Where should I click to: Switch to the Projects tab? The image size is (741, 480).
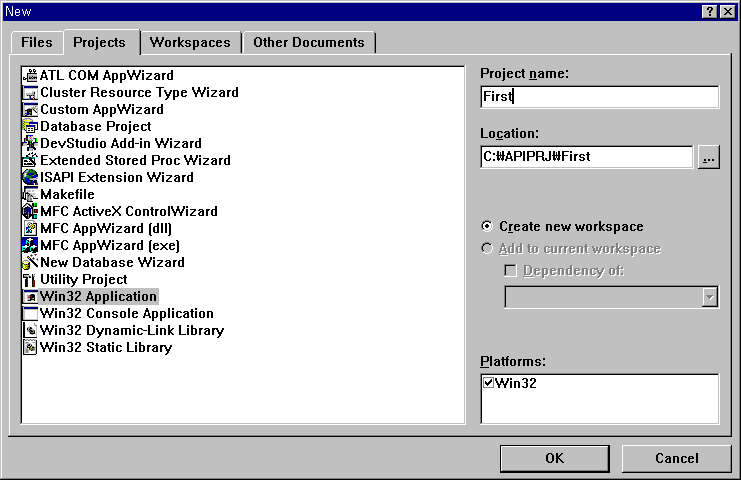(100, 43)
